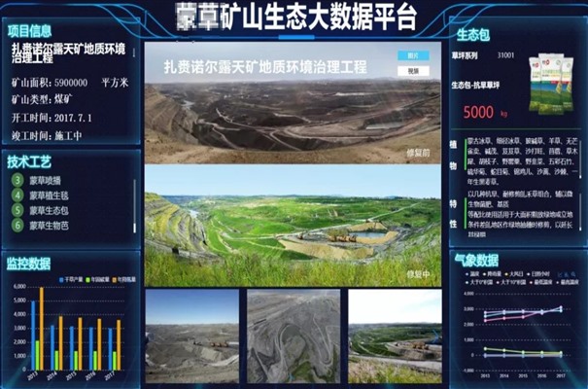This screenshot has height=389, width=588.
Task: Click the 修复前 before-restoration photo
Action: coord(293,102)
